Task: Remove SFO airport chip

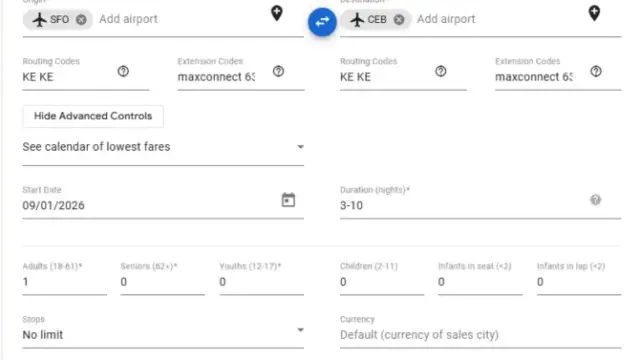Action: (x=81, y=20)
